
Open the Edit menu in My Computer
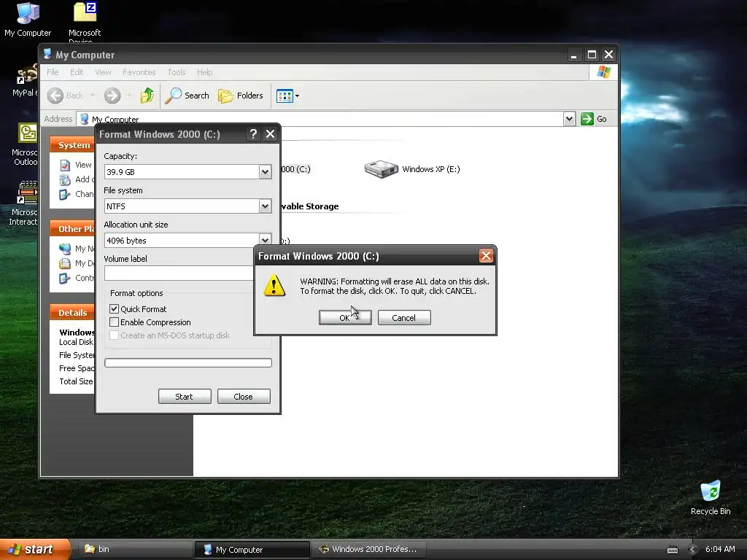pos(77,72)
